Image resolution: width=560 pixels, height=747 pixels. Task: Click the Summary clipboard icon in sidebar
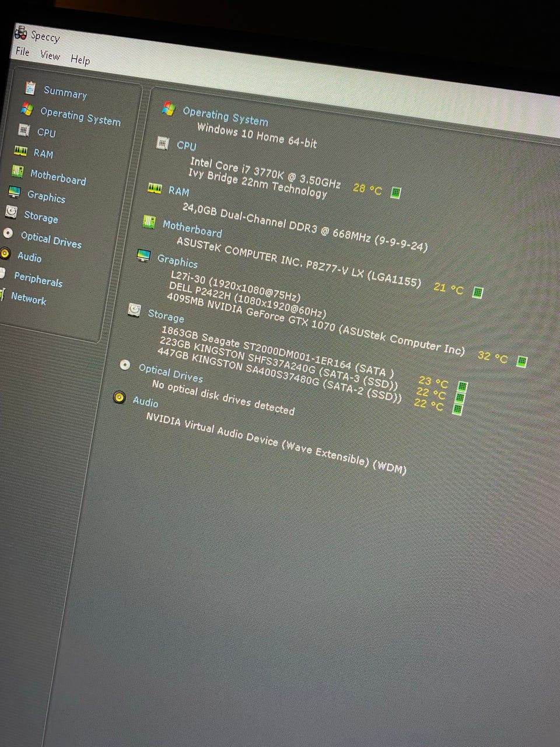click(30, 88)
